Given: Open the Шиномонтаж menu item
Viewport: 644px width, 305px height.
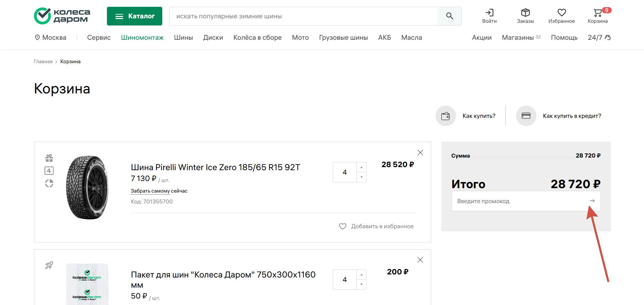Looking at the screenshot, I should 142,37.
